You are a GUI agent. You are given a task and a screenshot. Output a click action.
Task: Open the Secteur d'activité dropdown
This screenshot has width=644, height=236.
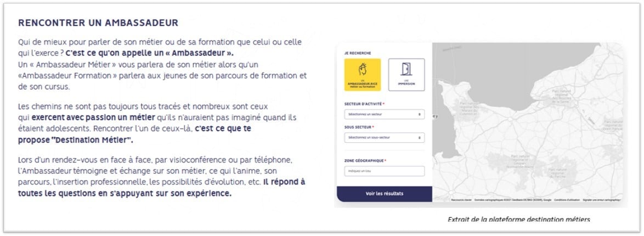click(x=385, y=114)
